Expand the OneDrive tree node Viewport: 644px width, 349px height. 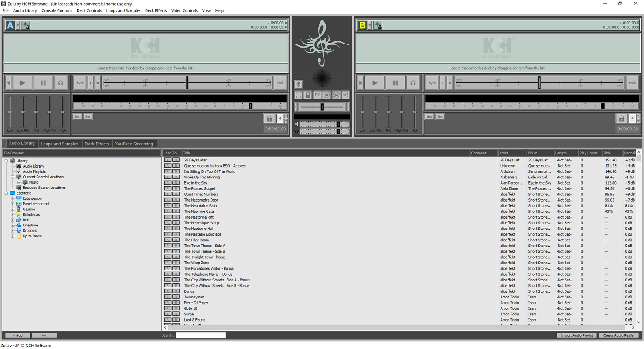[13, 225]
